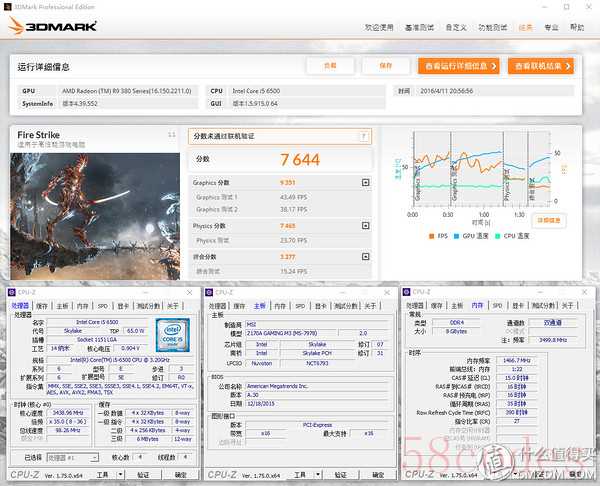Viewport: 600px width, 486px height.
Task: Select 主板 tab in the memory CPU-Z window
Action: [457, 305]
